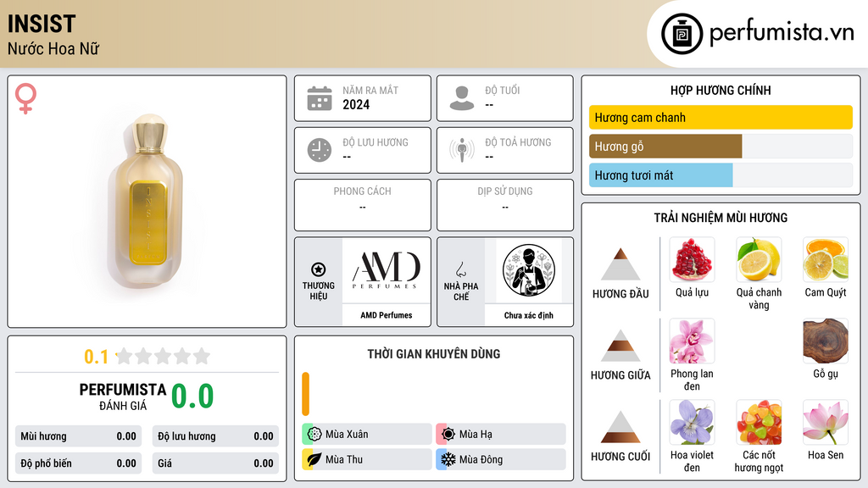868x488 pixels.
Task: Open the Hoa Sen lotus note image
Action: point(826,422)
